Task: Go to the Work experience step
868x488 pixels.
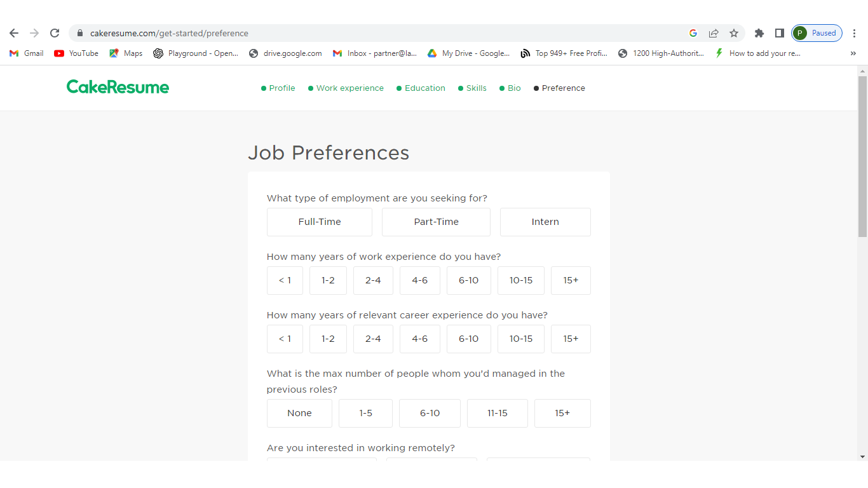Action: tap(349, 88)
